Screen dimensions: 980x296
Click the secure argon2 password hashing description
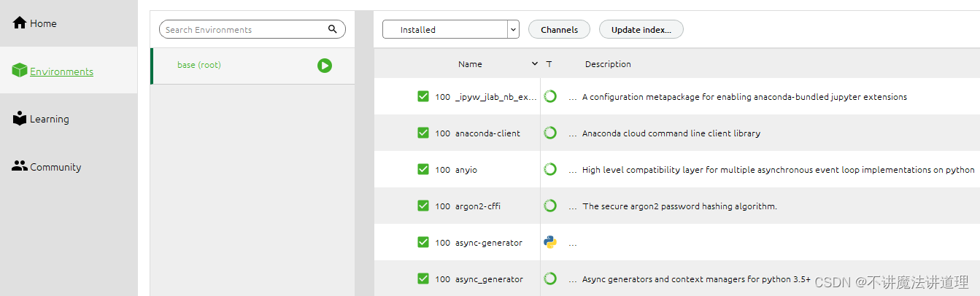pyautogui.click(x=679, y=206)
